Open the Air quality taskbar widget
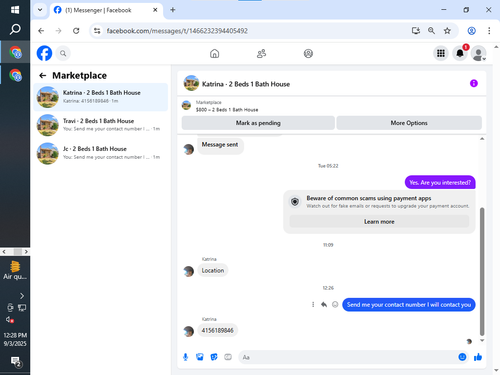Viewport: 500px width, 375px height. click(x=15, y=270)
